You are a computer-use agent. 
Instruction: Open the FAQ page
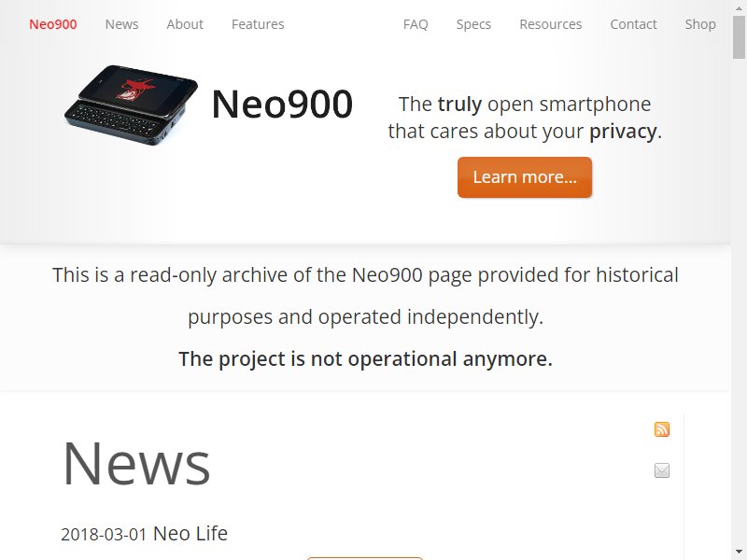(x=416, y=24)
